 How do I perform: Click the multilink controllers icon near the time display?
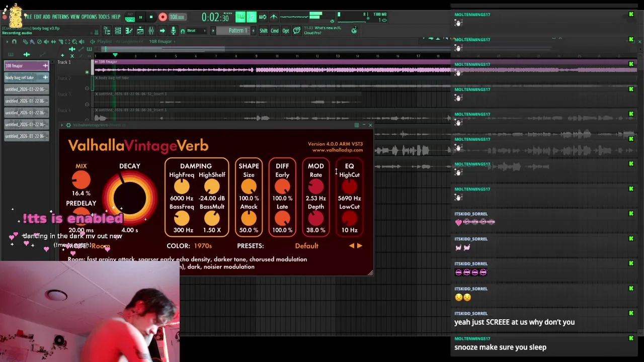coord(274,17)
